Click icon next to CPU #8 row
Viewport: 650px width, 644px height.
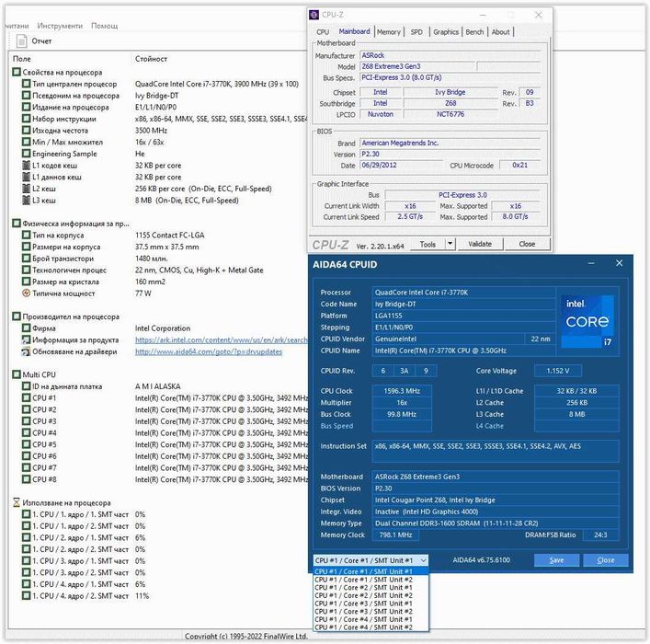pyautogui.click(x=26, y=479)
